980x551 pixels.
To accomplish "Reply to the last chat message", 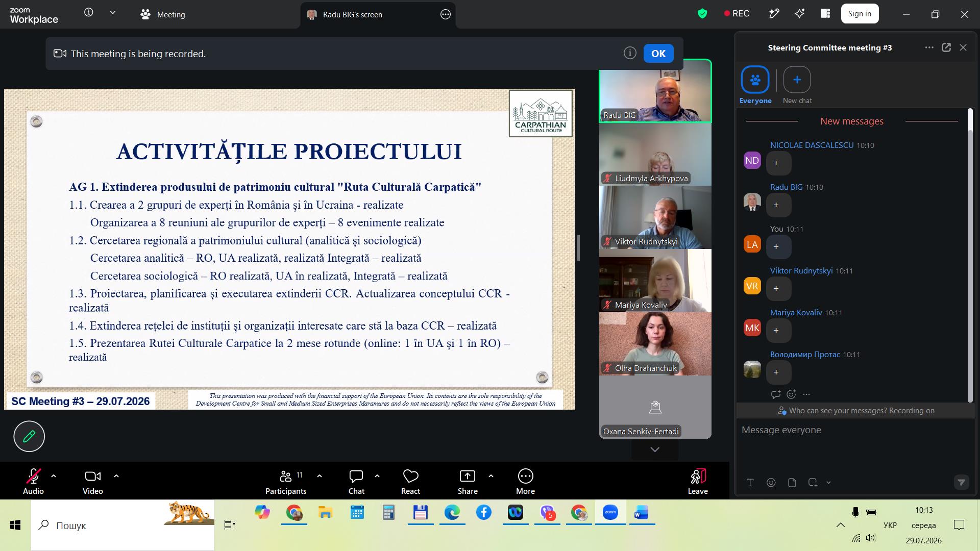I will (x=776, y=394).
